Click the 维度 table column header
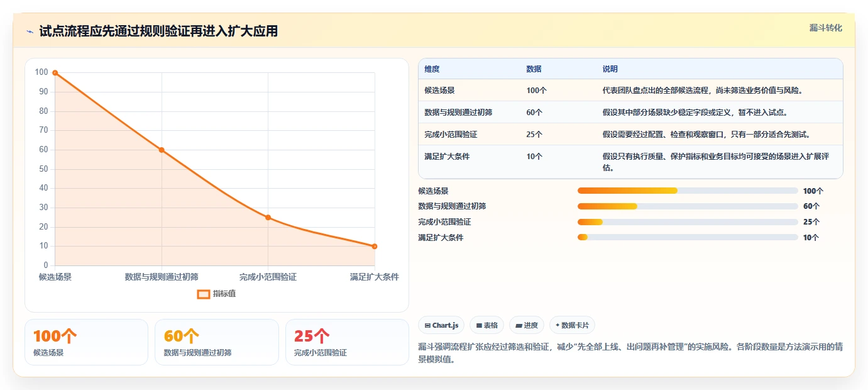This screenshot has height=390, width=868. coord(432,69)
